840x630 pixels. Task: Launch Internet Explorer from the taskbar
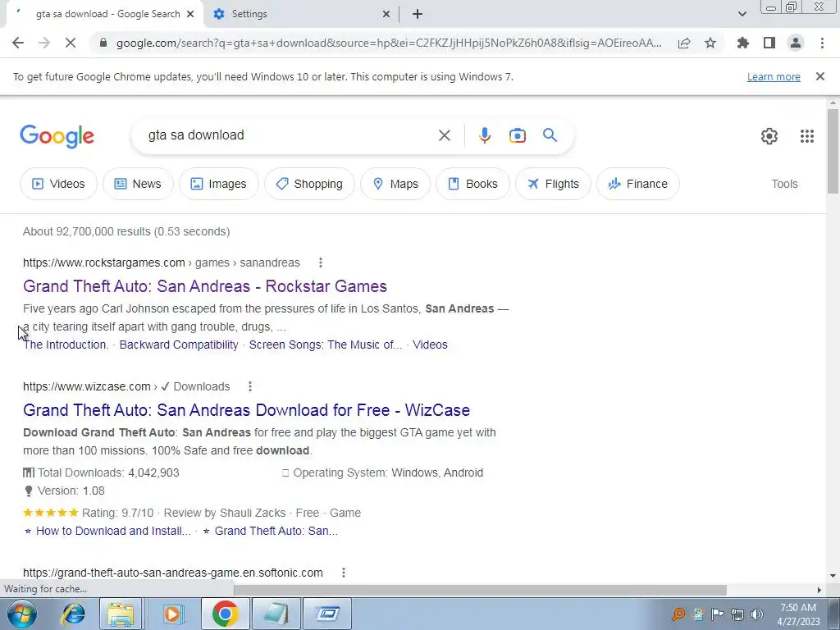(73, 614)
